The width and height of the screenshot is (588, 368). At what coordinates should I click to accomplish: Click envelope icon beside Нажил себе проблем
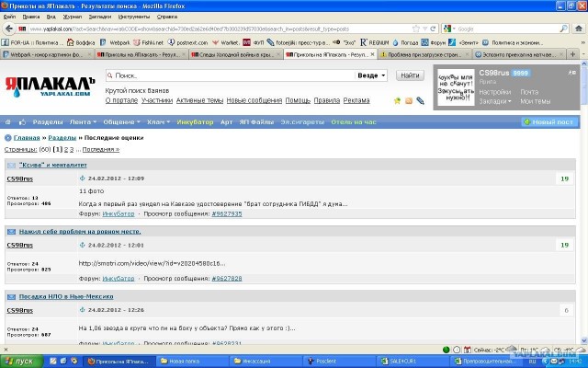pyautogui.click(x=11, y=232)
